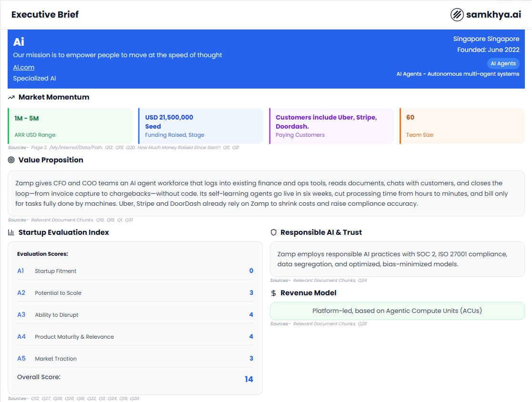Select the A1 Startup Fitment score row

coord(135,271)
